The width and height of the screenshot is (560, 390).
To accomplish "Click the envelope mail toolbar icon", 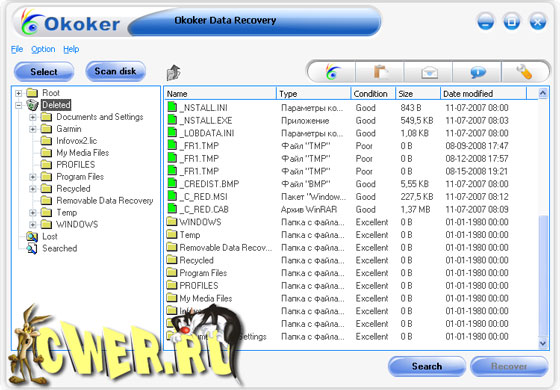I will 429,72.
